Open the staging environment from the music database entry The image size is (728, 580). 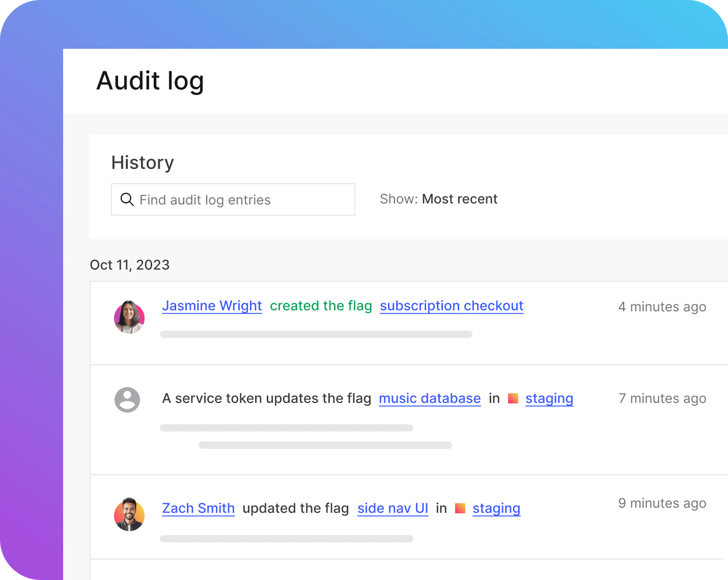pos(549,398)
